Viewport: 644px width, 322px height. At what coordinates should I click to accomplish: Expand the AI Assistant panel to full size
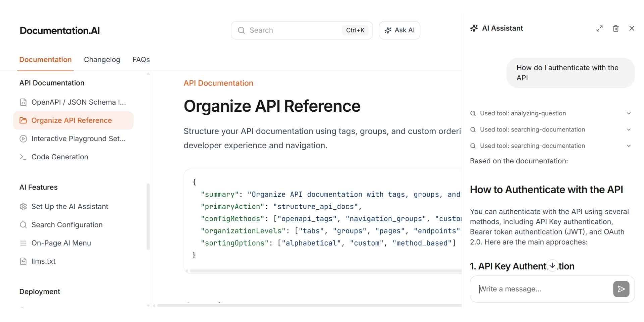(x=599, y=29)
